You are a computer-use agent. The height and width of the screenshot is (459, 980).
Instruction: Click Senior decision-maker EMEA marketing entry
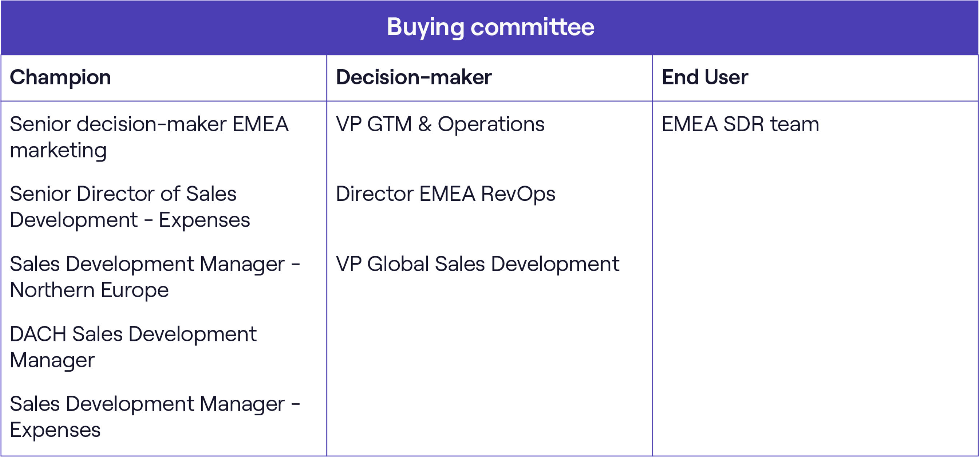(149, 137)
